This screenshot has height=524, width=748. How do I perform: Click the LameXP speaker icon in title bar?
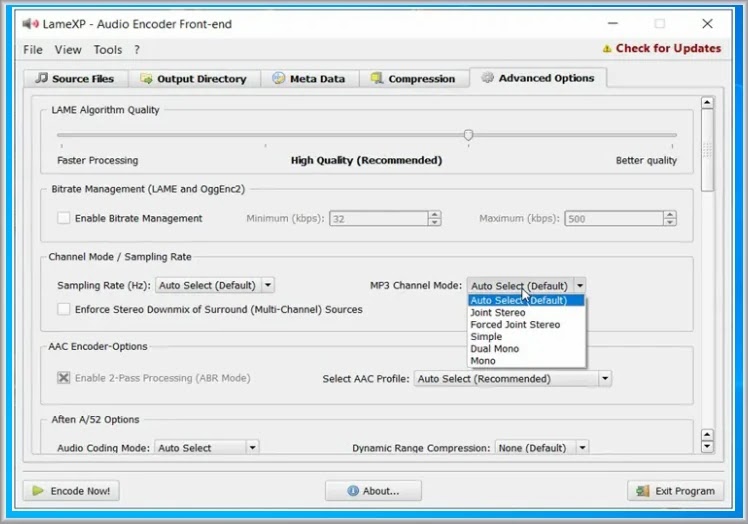tap(31, 23)
